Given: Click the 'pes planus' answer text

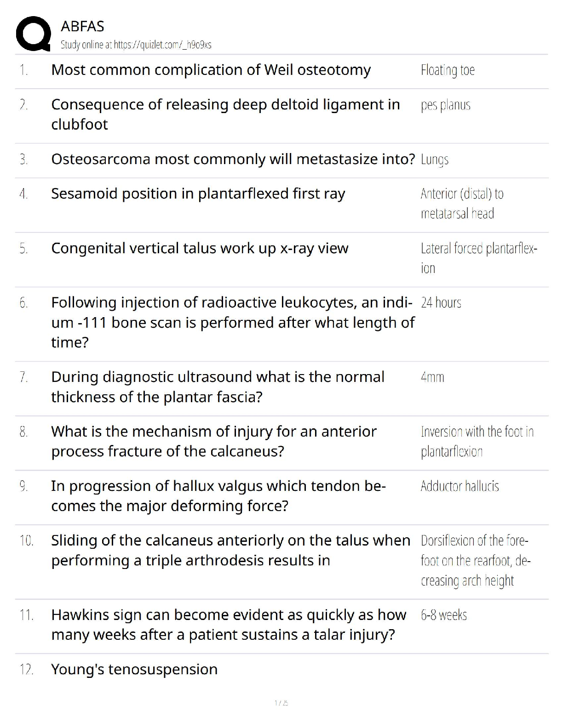Looking at the screenshot, I should pyautogui.click(x=445, y=105).
